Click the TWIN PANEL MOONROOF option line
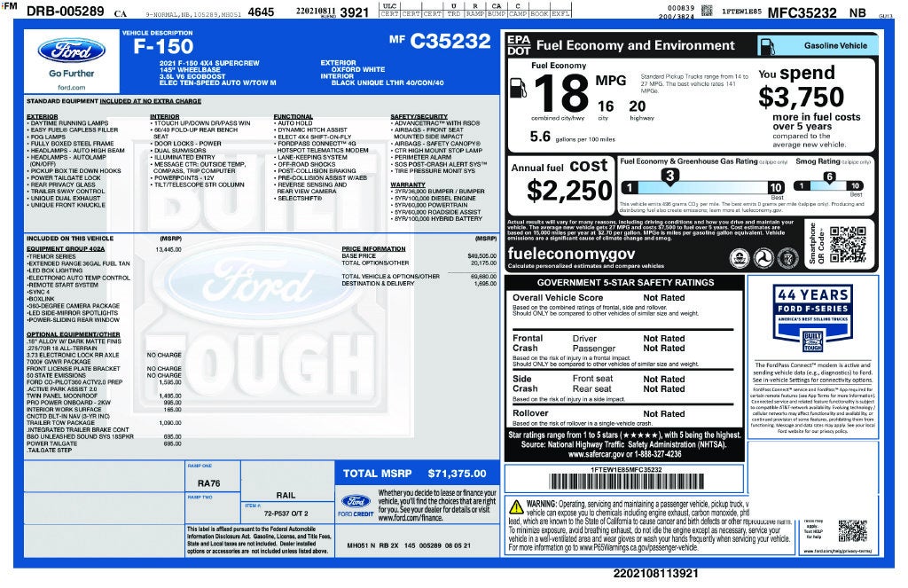The width and height of the screenshot is (908, 588). (x=104, y=396)
